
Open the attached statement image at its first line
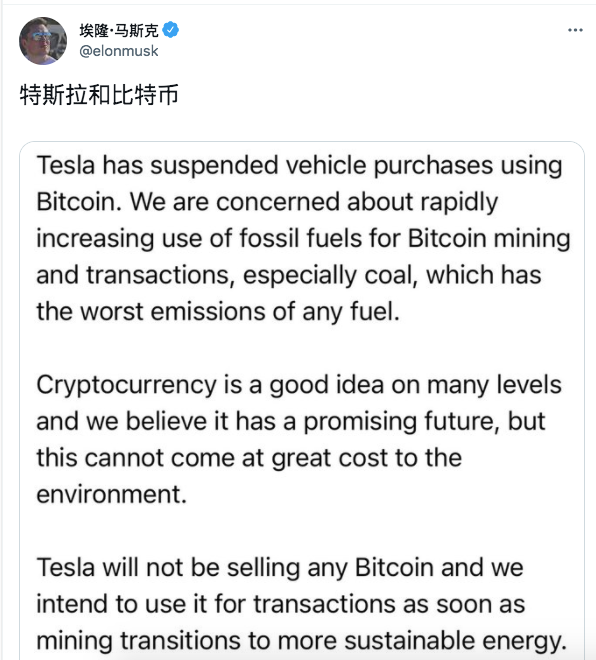click(x=299, y=165)
